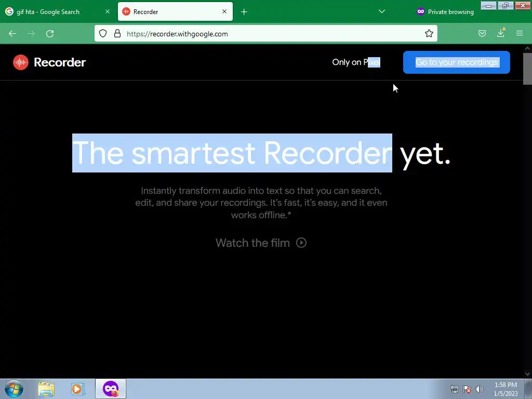Select the Recorder tab
This screenshot has height=399, width=532.
[175, 11]
